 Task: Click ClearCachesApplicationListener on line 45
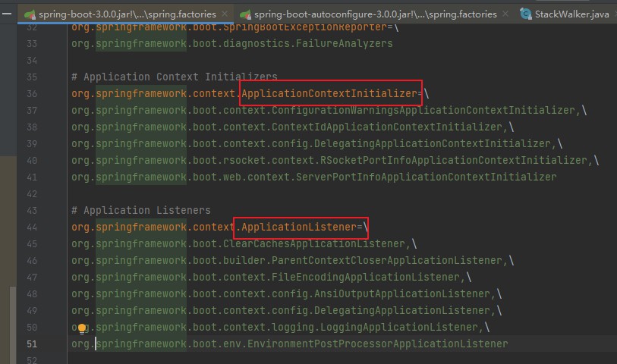coord(314,243)
